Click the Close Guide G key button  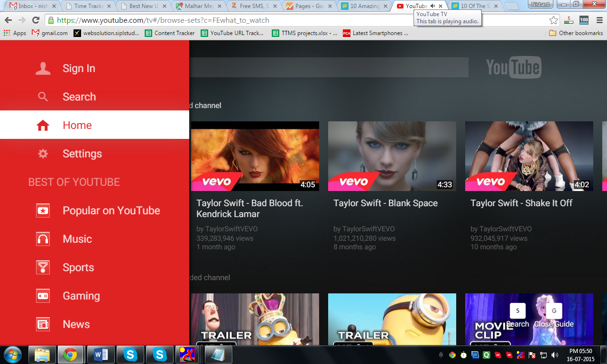[x=554, y=311]
